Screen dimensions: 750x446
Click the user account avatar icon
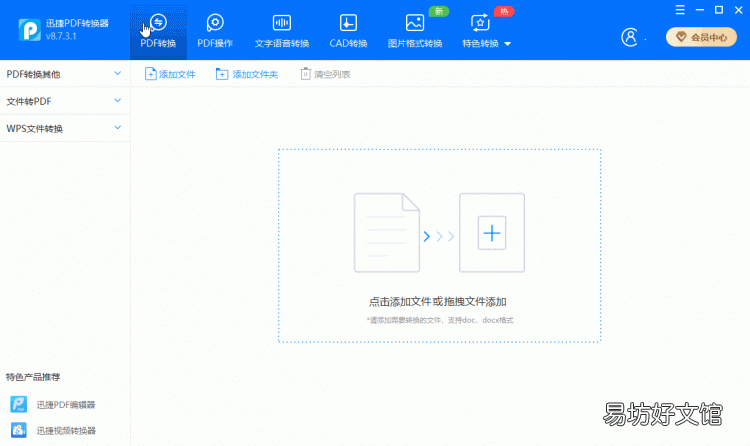click(629, 37)
